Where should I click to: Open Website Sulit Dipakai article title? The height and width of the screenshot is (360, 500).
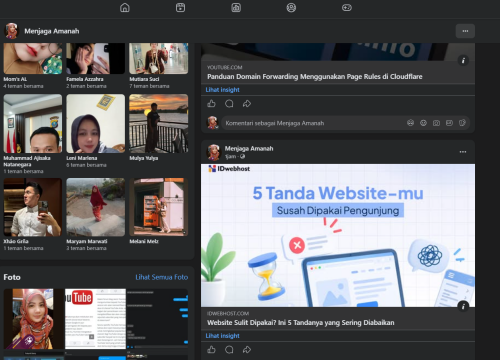(301, 323)
